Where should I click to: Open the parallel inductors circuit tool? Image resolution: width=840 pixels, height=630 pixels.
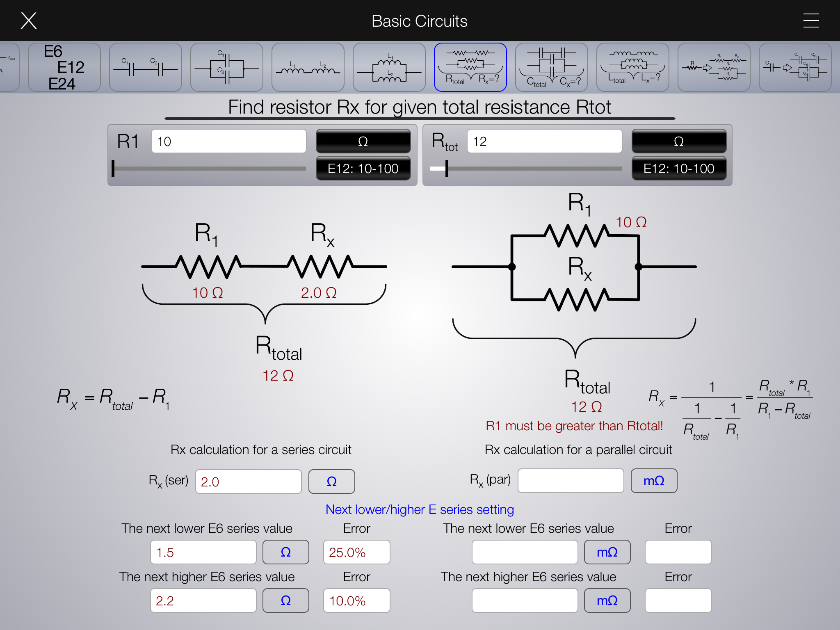[x=389, y=67]
